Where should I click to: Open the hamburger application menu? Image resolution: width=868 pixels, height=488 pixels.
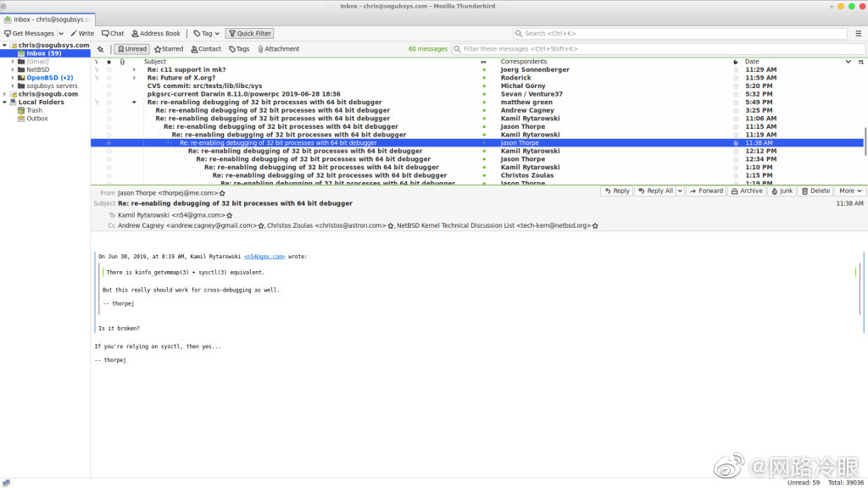click(x=858, y=34)
